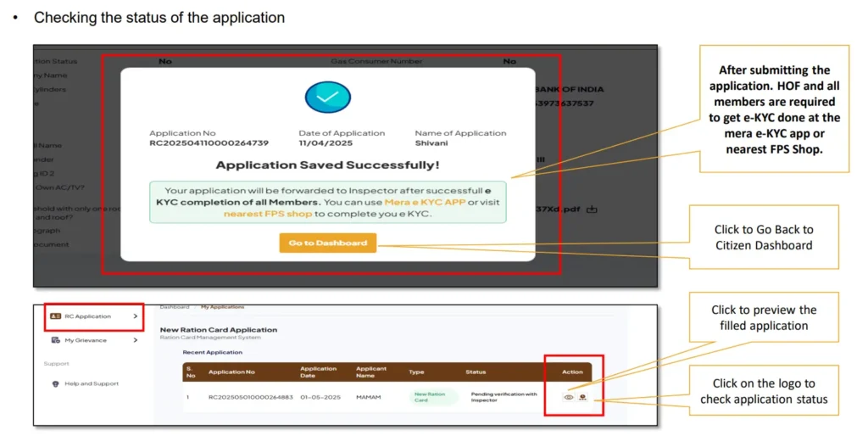Viewport: 868px width, 436px height.
Task: Click the Applicant Name column header
Action: [371, 372]
